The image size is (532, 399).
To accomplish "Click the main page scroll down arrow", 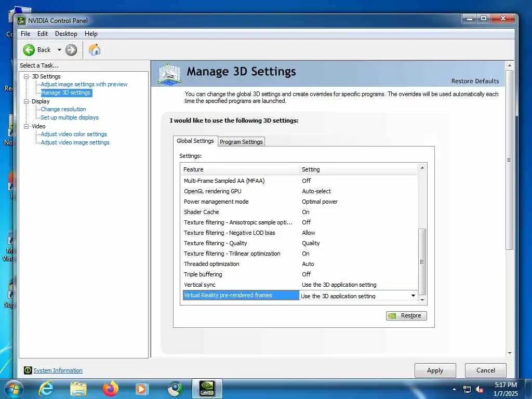I will [509, 353].
